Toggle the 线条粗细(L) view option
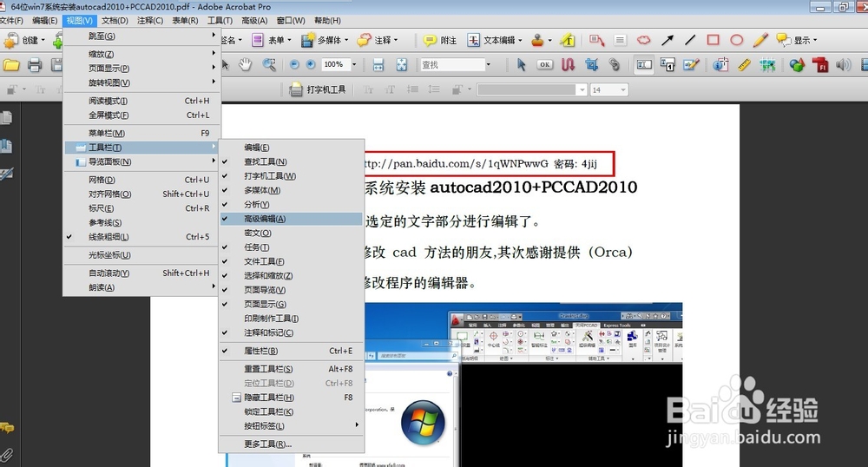This screenshot has width=868, height=467. click(141, 237)
